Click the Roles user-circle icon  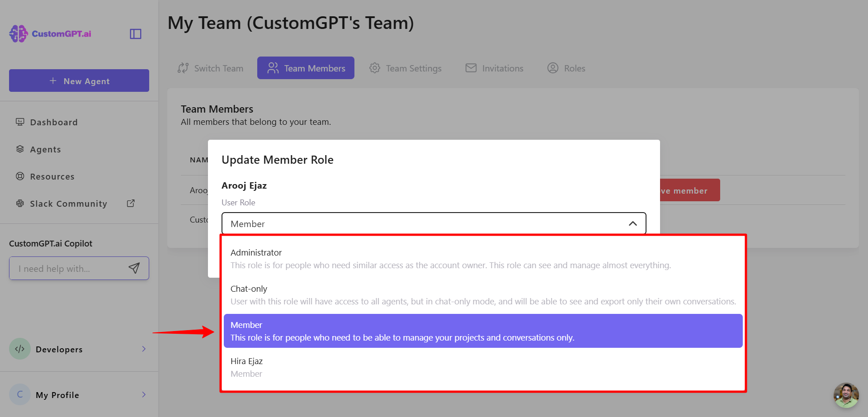[x=553, y=68]
